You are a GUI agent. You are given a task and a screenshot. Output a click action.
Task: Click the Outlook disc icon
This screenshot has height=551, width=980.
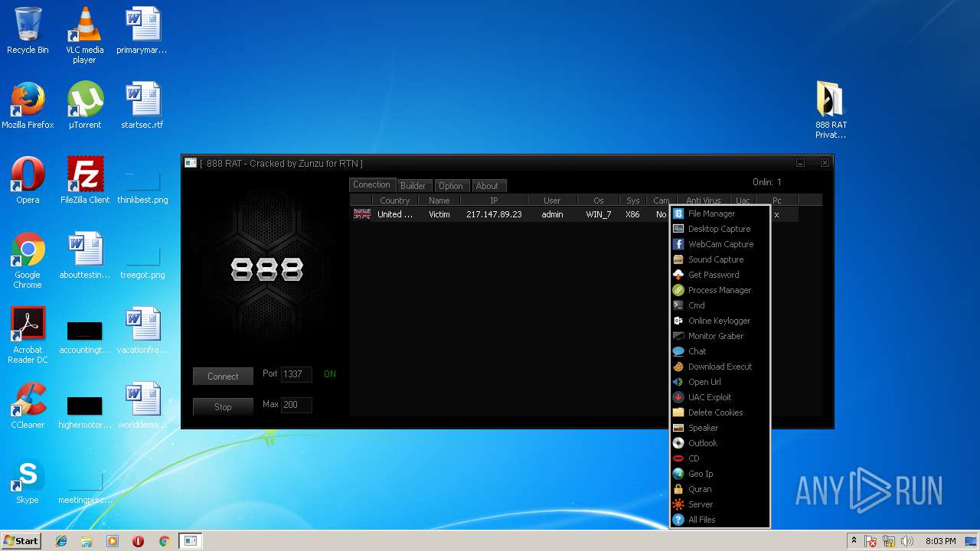678,443
